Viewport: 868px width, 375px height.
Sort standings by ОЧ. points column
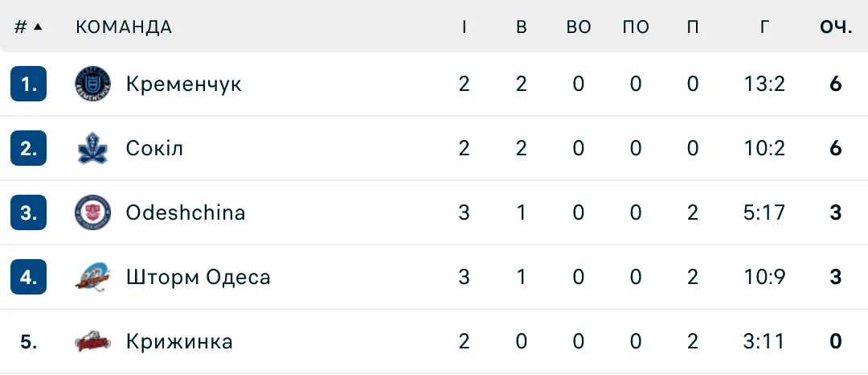pyautogui.click(x=836, y=27)
